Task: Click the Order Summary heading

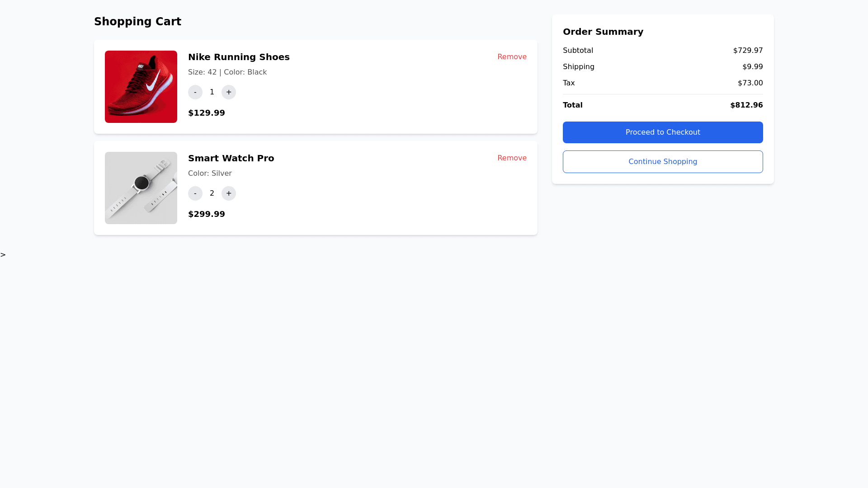Action: pos(603,32)
